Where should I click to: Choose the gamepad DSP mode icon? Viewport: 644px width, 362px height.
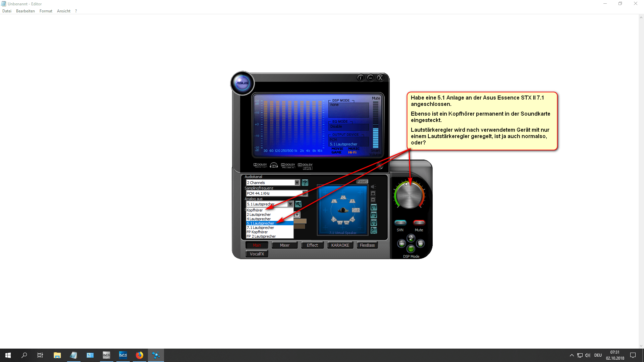(401, 244)
